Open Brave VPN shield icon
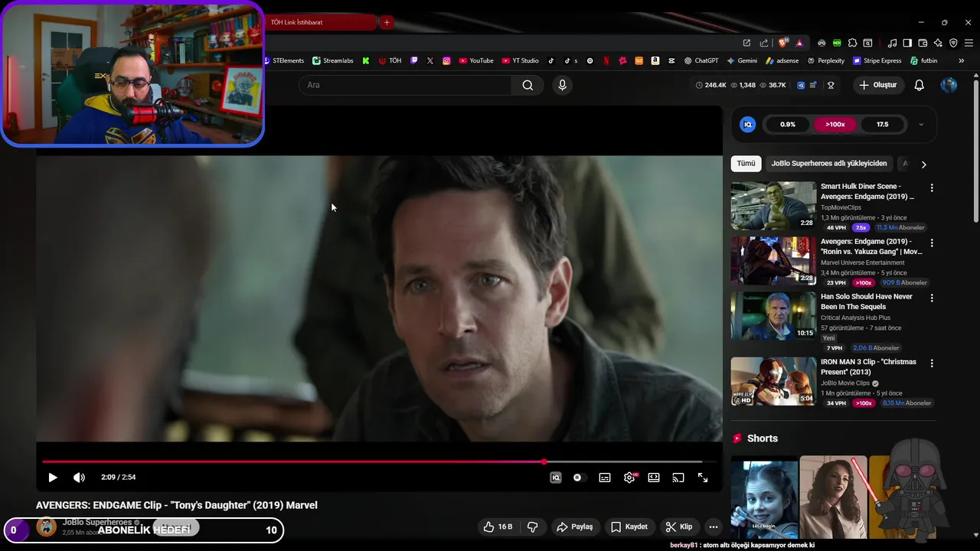The width and height of the screenshot is (980, 551). click(953, 43)
